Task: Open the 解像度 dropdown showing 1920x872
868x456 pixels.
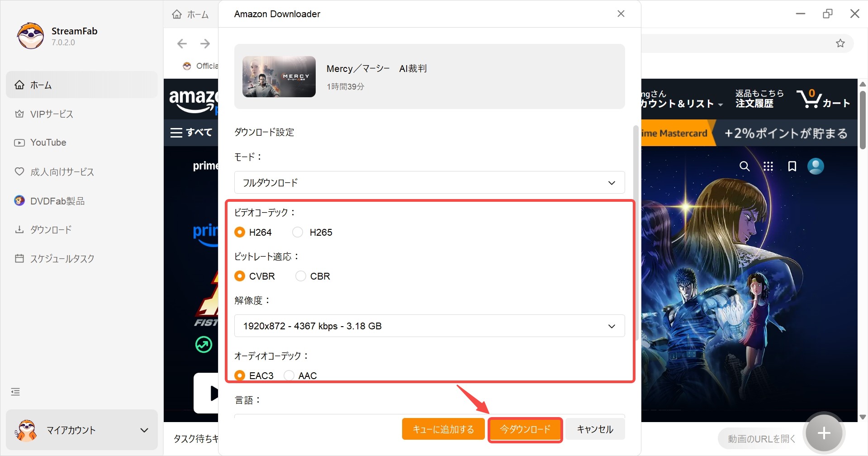Action: point(429,326)
